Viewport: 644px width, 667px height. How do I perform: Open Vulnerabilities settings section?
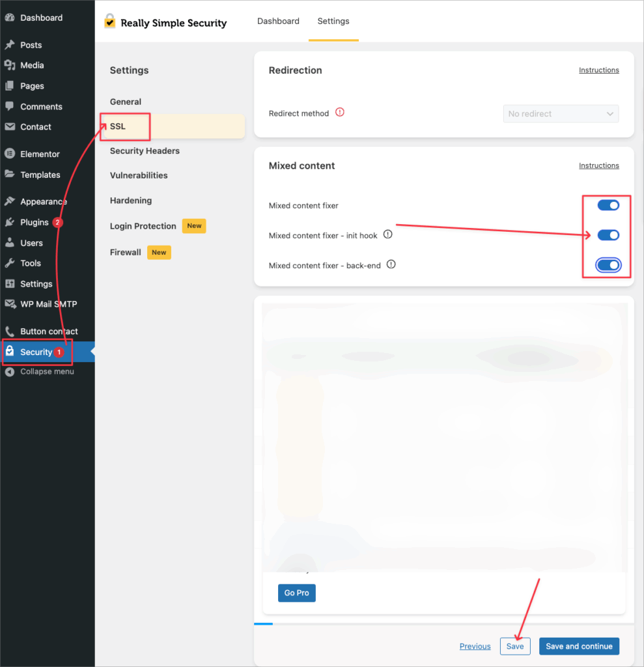pyautogui.click(x=139, y=175)
